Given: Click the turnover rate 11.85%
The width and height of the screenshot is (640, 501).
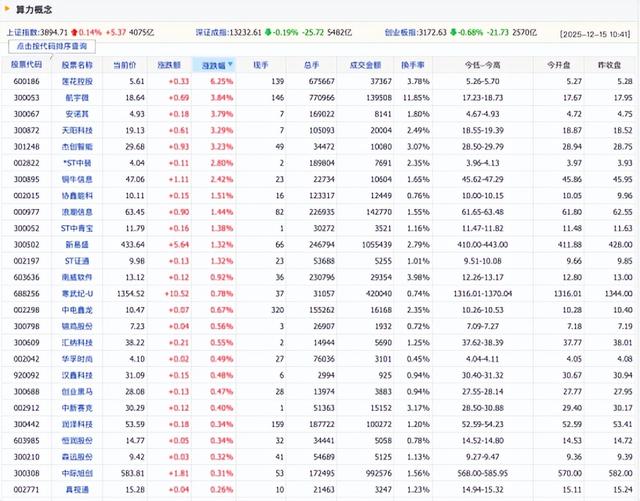Looking at the screenshot, I should point(416,98).
